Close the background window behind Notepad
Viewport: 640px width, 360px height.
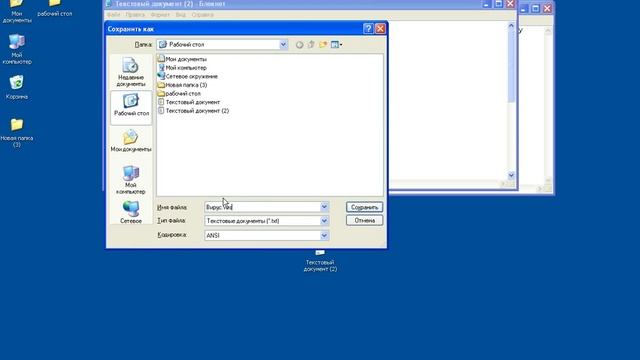point(547,8)
